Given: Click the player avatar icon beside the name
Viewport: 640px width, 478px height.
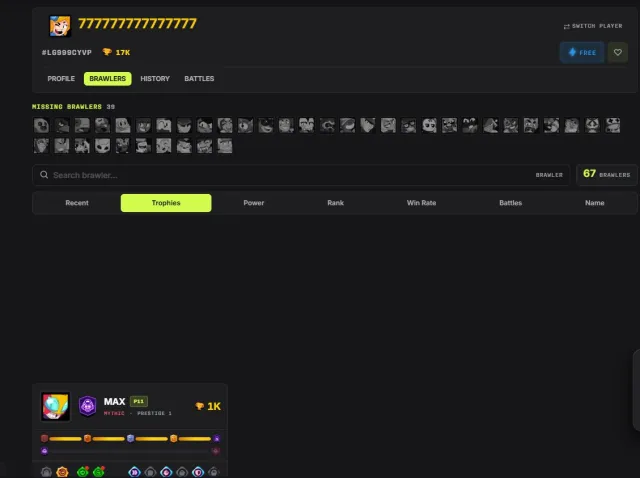Looking at the screenshot, I should pos(60,26).
